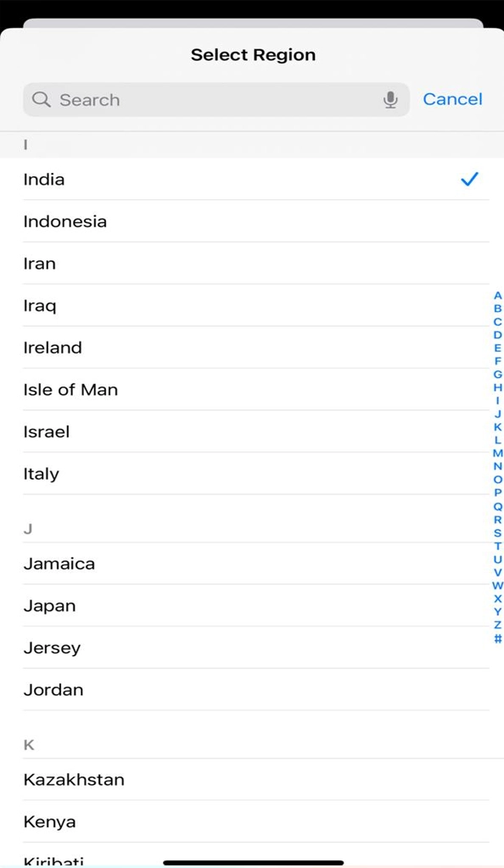Tap the I section header
This screenshot has width=504, height=868.
[x=25, y=144]
